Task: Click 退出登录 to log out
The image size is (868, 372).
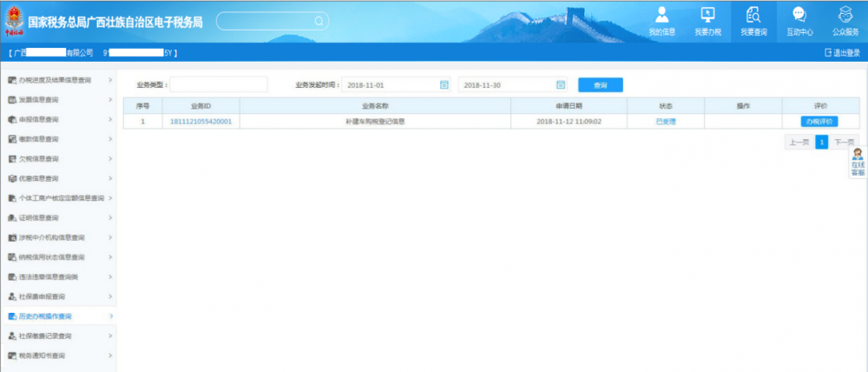Action: coord(842,53)
